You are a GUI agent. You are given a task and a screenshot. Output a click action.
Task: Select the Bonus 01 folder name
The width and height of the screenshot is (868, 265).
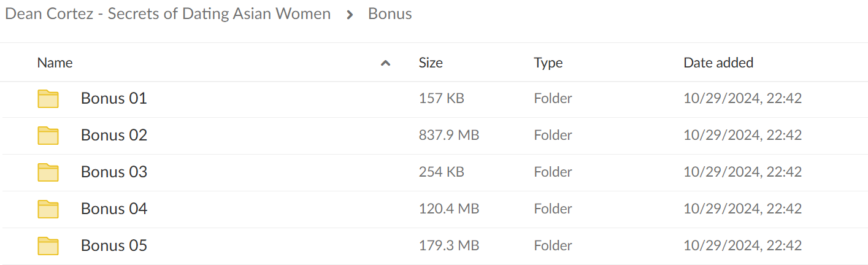click(114, 98)
